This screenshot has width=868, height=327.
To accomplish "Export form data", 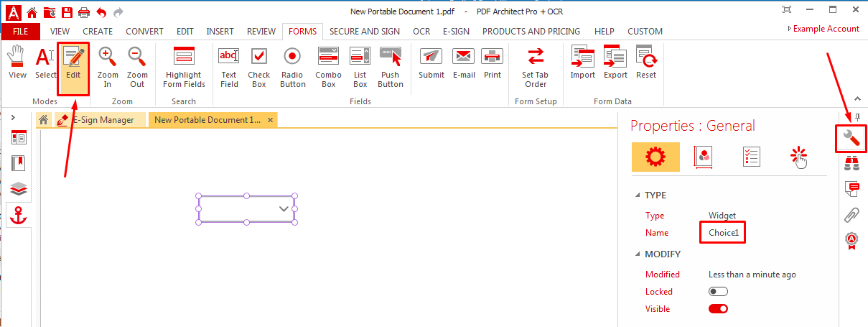I will pos(615,63).
